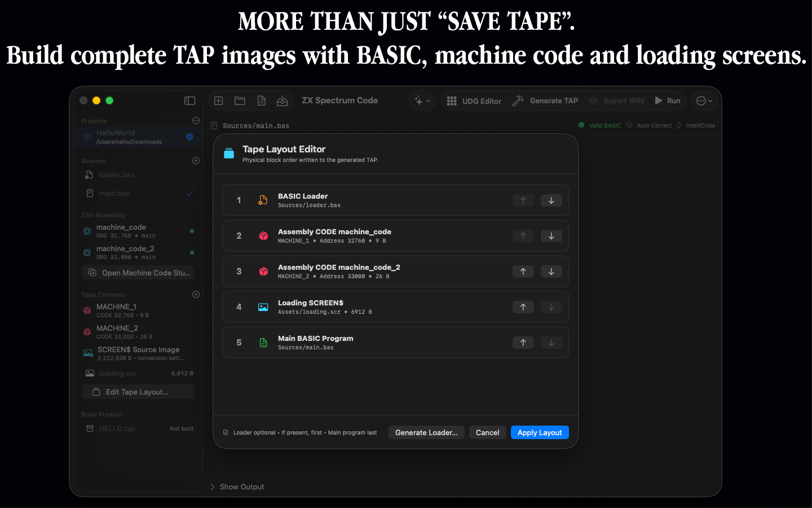Click the new project plus icon in toolbar
The width and height of the screenshot is (812, 508).
[219, 100]
